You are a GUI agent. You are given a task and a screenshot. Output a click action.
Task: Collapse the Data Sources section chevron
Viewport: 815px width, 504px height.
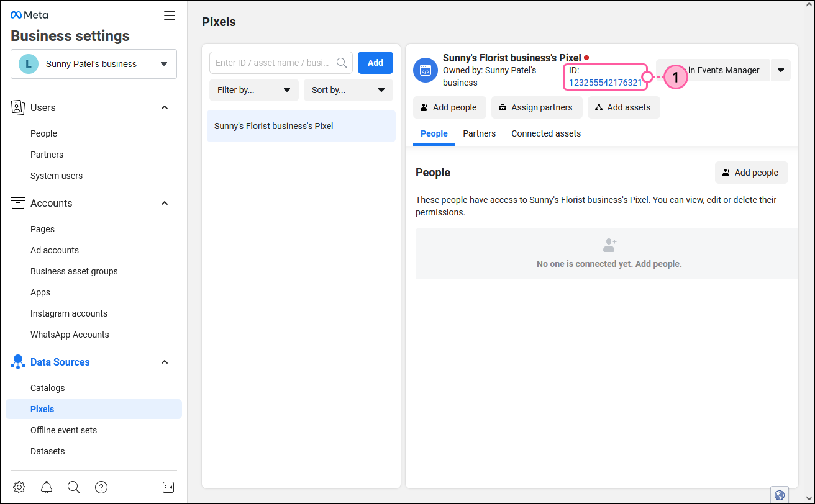165,362
